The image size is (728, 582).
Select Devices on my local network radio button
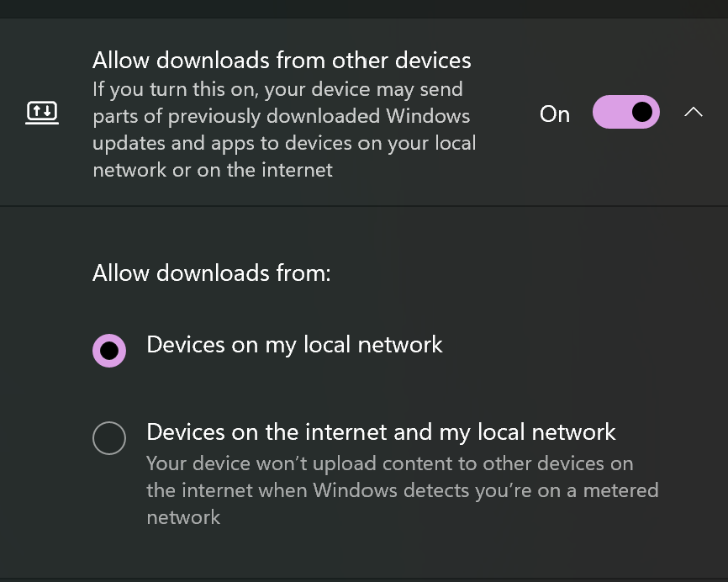(x=109, y=351)
